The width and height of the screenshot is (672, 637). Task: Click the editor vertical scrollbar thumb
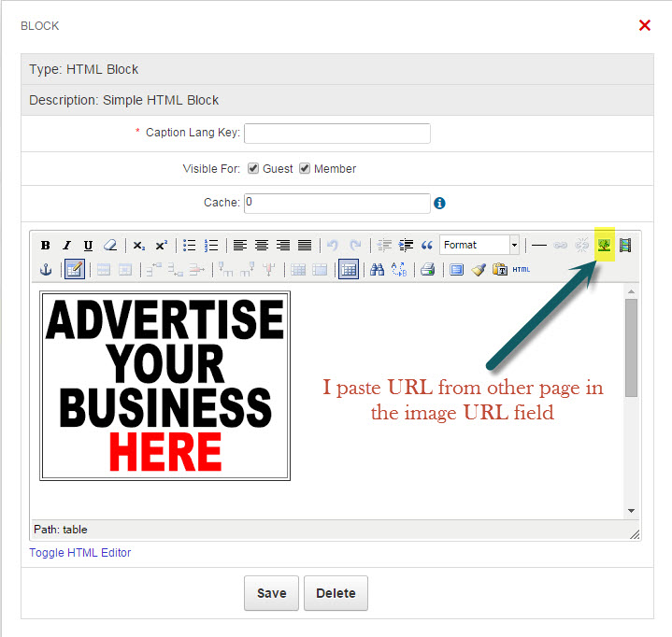pyautogui.click(x=631, y=347)
